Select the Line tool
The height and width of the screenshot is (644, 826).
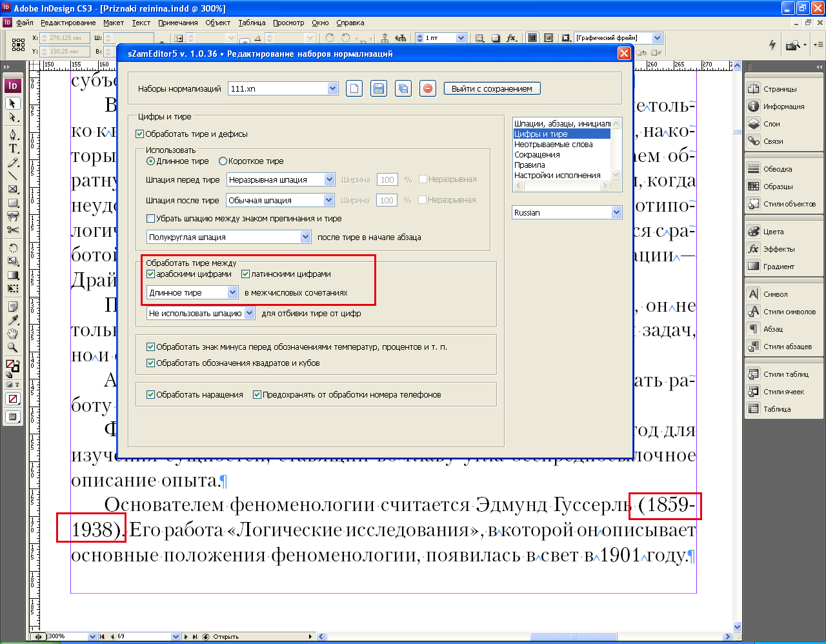pos(12,176)
